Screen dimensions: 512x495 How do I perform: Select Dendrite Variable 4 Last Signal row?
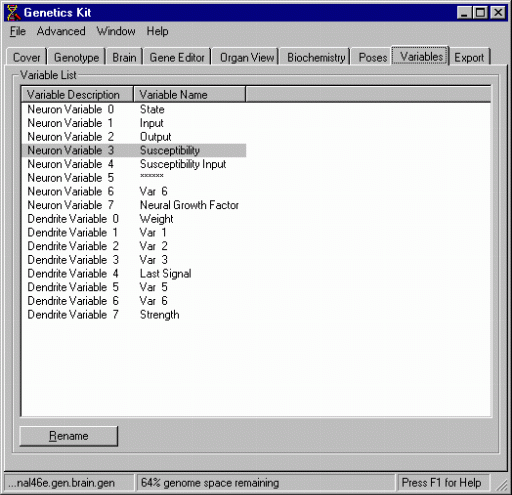point(133,273)
